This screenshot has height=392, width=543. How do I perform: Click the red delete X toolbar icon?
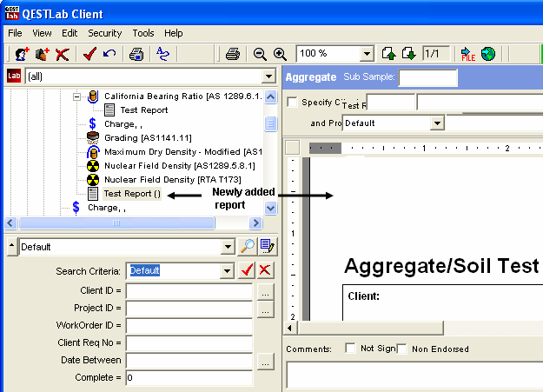62,54
